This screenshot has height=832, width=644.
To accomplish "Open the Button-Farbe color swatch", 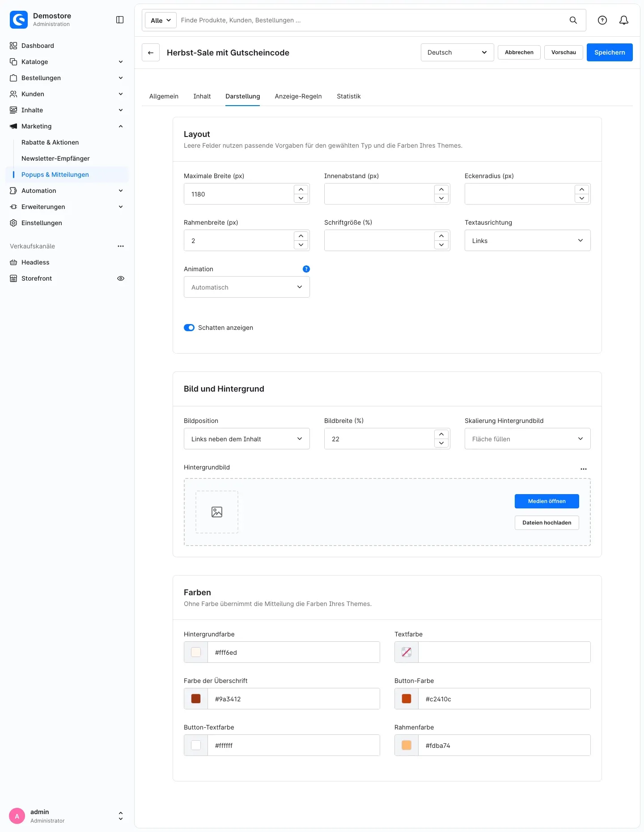I will pos(407,699).
